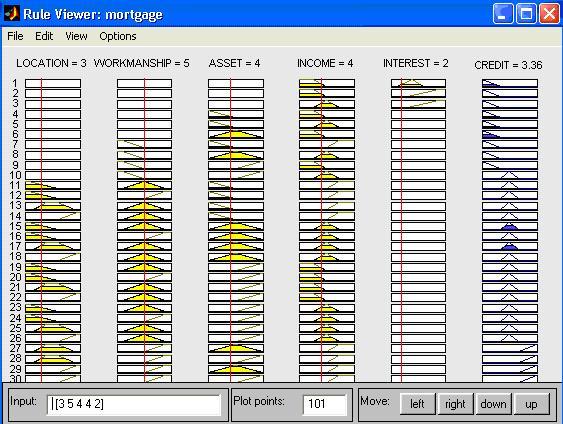Viewport: 563px width, 424px height.
Task: Click WORKMANSHIP membership plot for rule 11
Action: (x=144, y=185)
